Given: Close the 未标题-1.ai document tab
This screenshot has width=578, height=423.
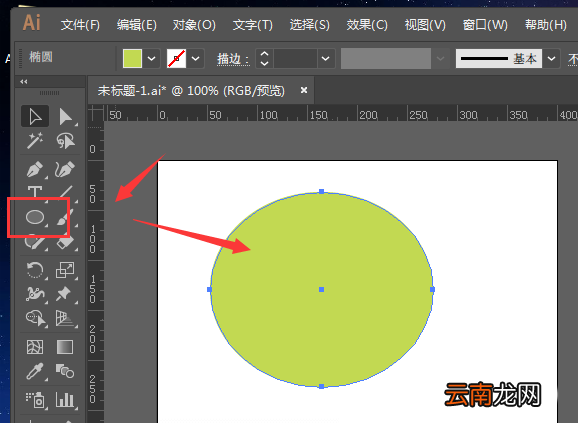Looking at the screenshot, I should tap(304, 90).
